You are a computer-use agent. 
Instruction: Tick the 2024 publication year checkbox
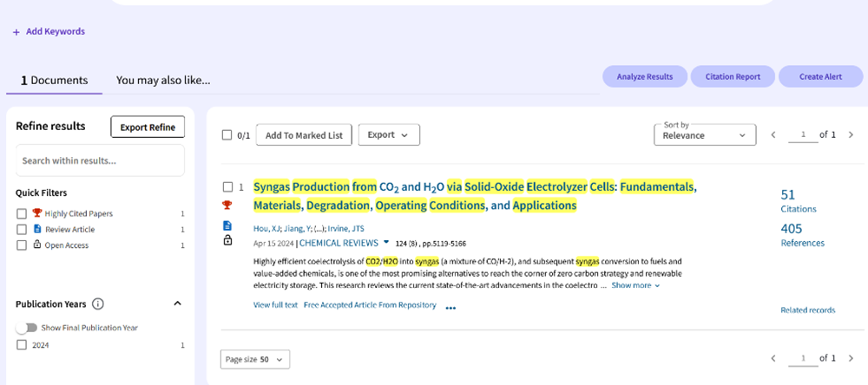pos(22,345)
